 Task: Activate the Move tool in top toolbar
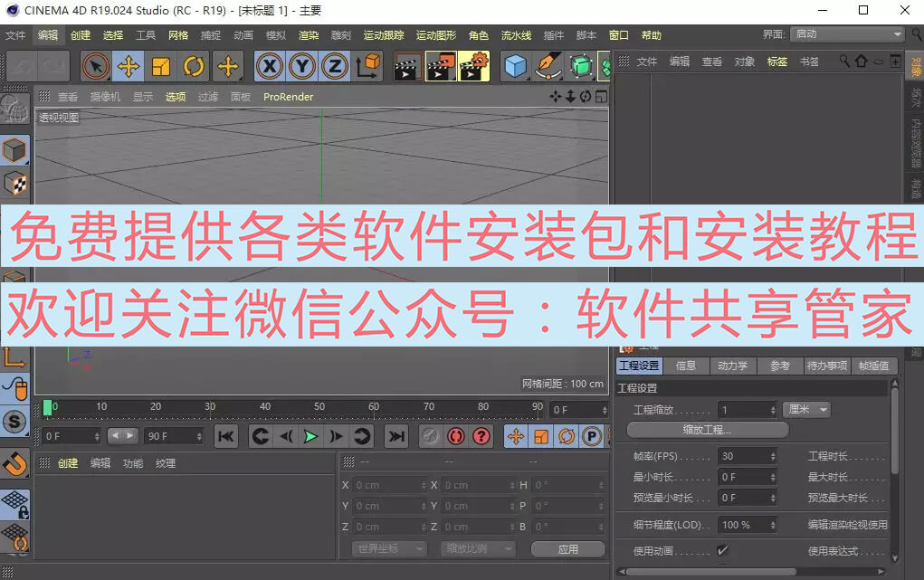point(129,66)
